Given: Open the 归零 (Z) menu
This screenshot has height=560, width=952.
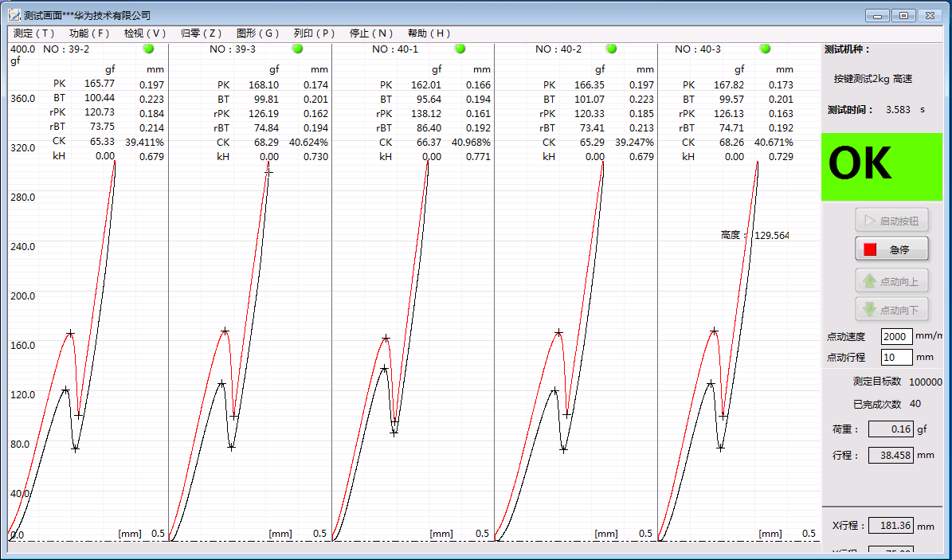Looking at the screenshot, I should 201,33.
